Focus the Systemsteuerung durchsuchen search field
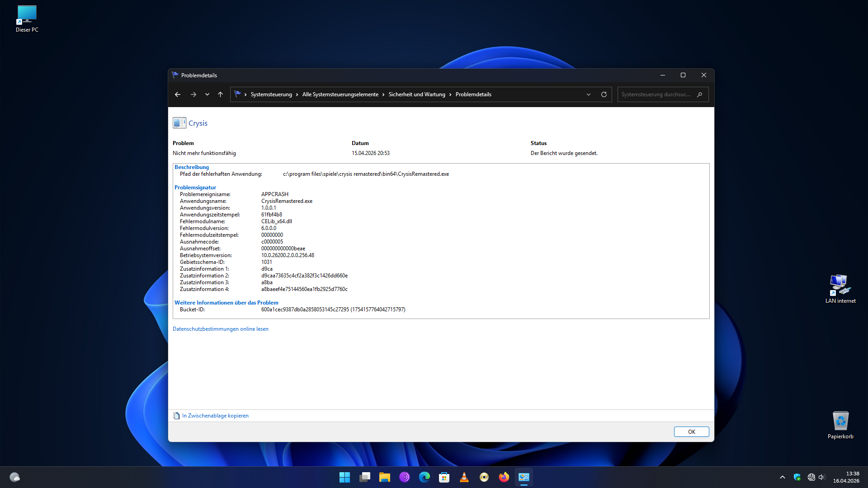The width and height of the screenshot is (868, 488). click(x=656, y=94)
